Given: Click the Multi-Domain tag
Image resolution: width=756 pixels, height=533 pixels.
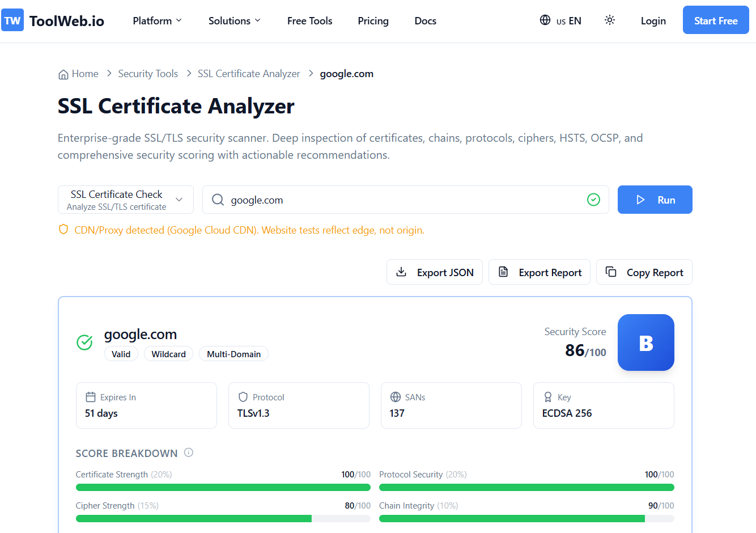Looking at the screenshot, I should tap(233, 354).
